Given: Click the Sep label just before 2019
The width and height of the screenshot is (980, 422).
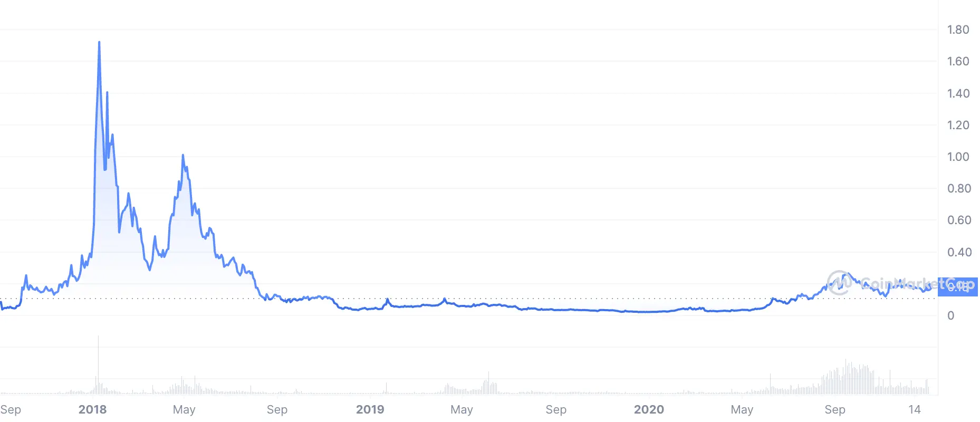Looking at the screenshot, I should 277,409.
